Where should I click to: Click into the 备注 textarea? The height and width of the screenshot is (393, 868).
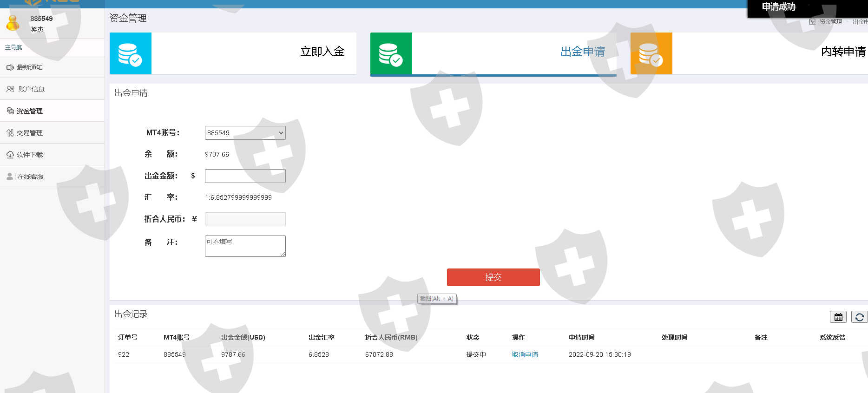coord(245,246)
